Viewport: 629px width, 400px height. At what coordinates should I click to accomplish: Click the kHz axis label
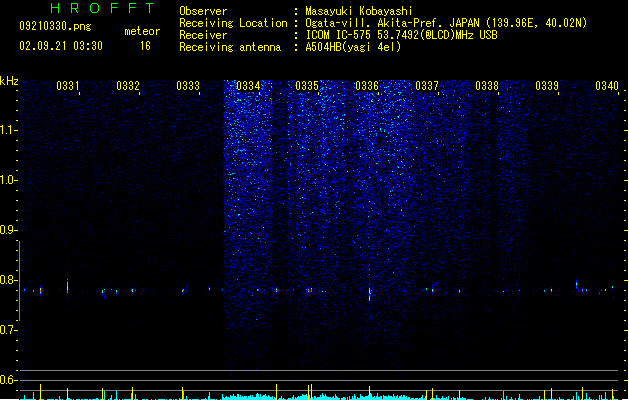[x=9, y=81]
